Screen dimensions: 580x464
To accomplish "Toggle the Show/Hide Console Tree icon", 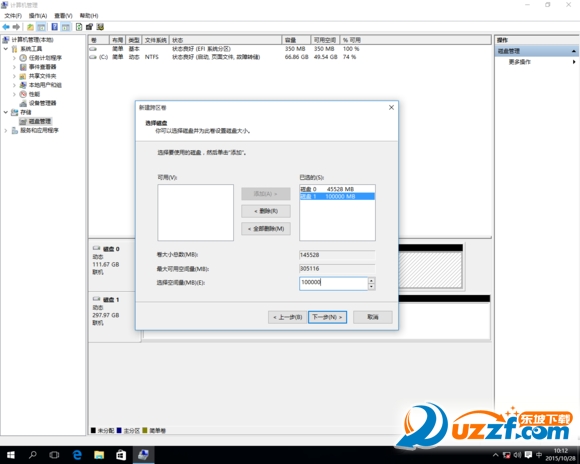I will point(41,27).
